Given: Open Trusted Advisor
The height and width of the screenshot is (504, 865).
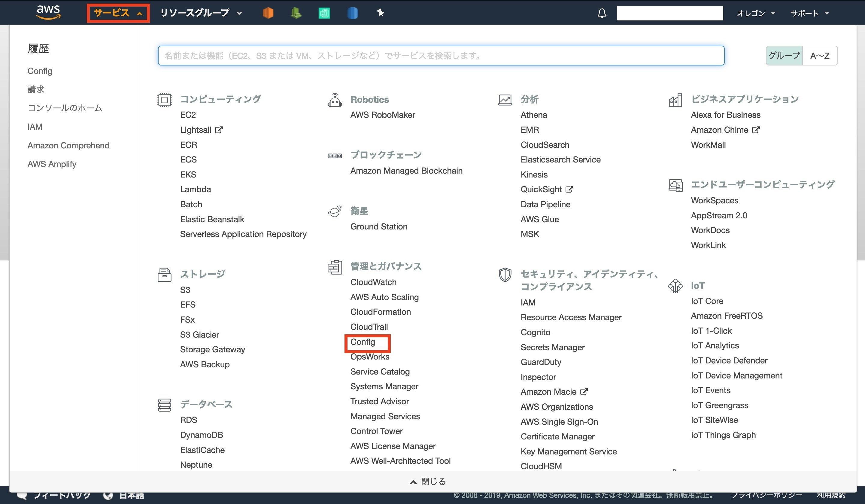Looking at the screenshot, I should pyautogui.click(x=380, y=401).
